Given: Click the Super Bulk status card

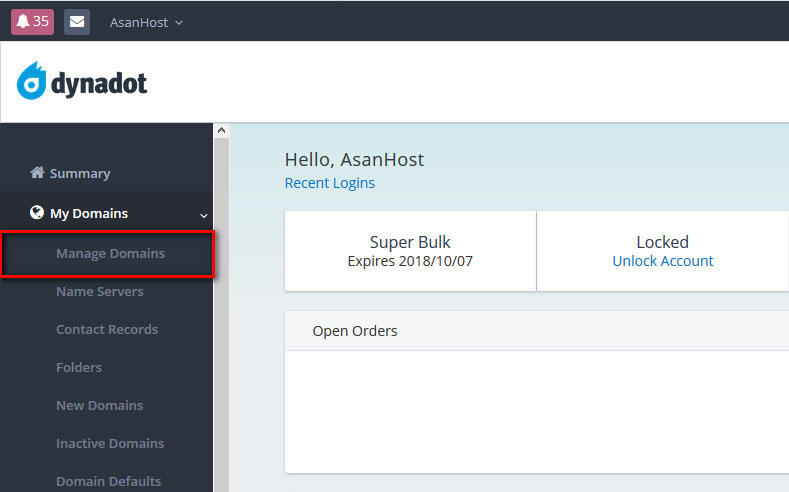Looking at the screenshot, I should 410,251.
